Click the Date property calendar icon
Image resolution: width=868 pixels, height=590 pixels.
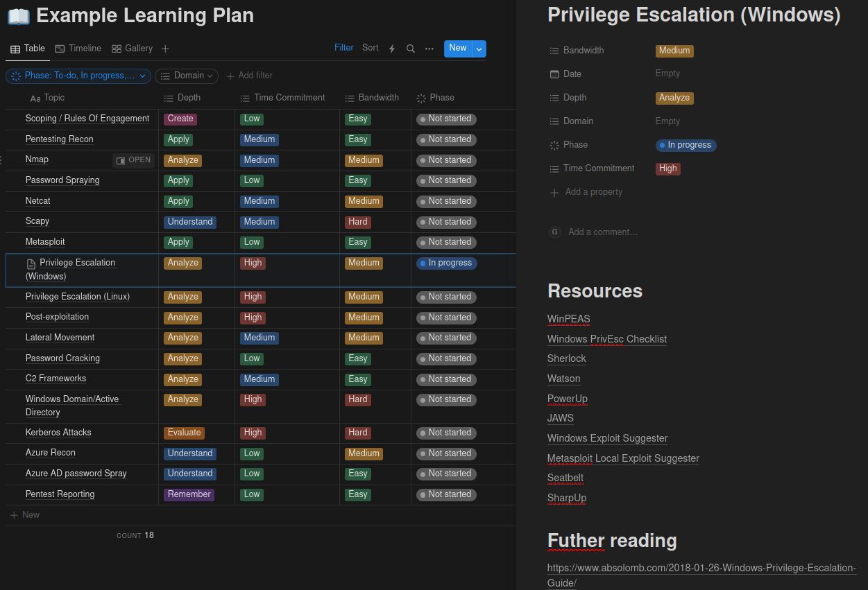point(554,74)
